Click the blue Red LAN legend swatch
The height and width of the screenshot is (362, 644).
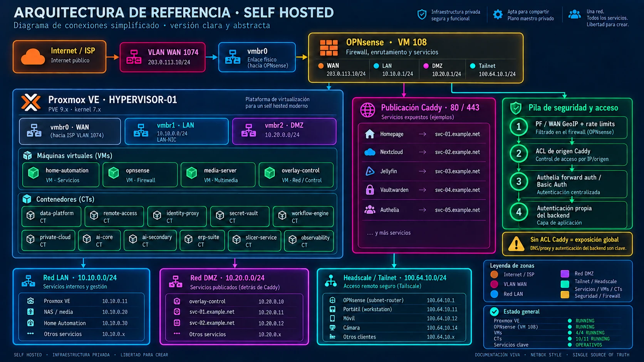coord(494,294)
